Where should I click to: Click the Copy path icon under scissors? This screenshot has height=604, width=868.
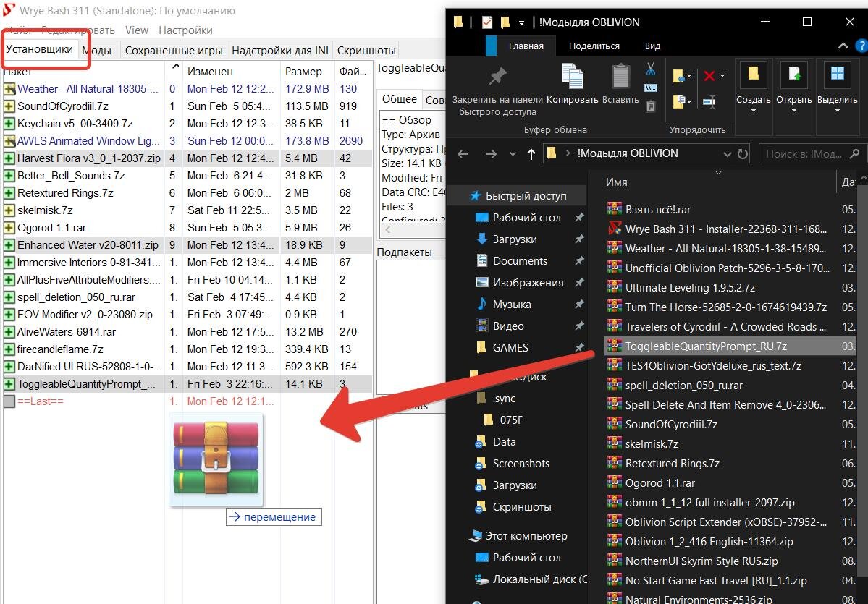pos(651,88)
